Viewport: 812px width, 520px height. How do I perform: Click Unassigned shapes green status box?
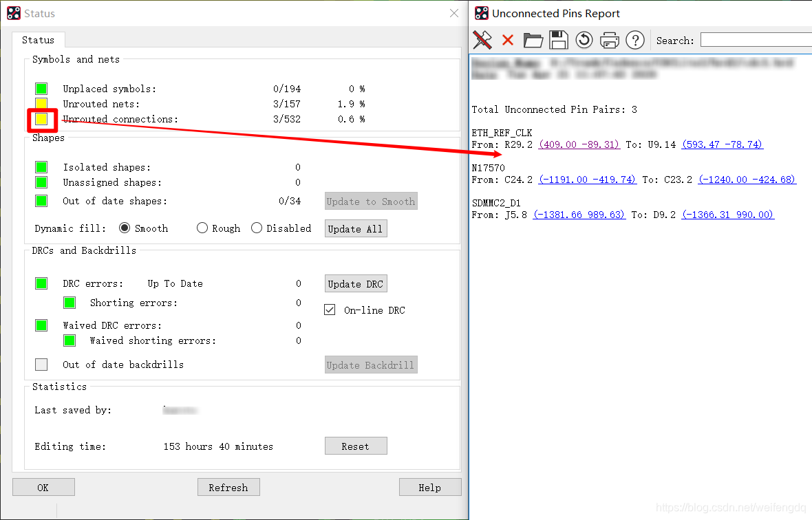point(41,182)
